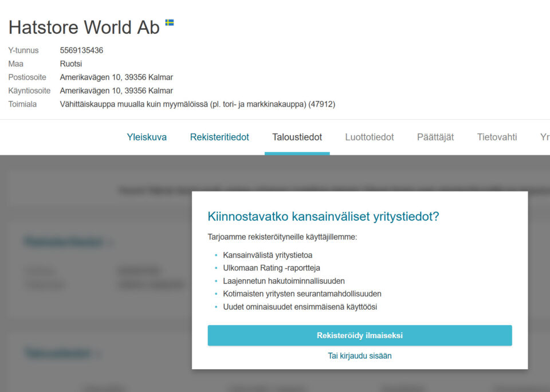Viewport: 550px width, 392px height.
Task: Click the Postiosoite address Amerikavägen 10, 39356 Kalmar
Action: click(x=116, y=77)
